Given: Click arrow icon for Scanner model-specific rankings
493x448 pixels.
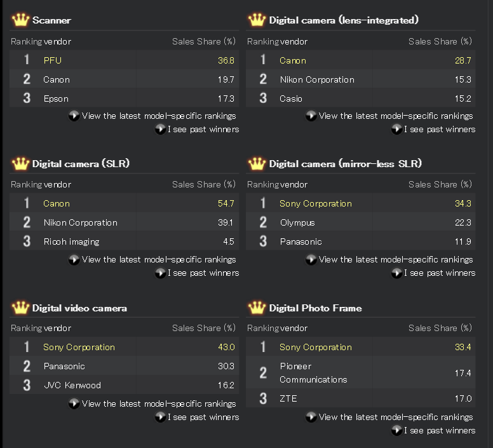Looking at the screenshot, I should tap(74, 116).
